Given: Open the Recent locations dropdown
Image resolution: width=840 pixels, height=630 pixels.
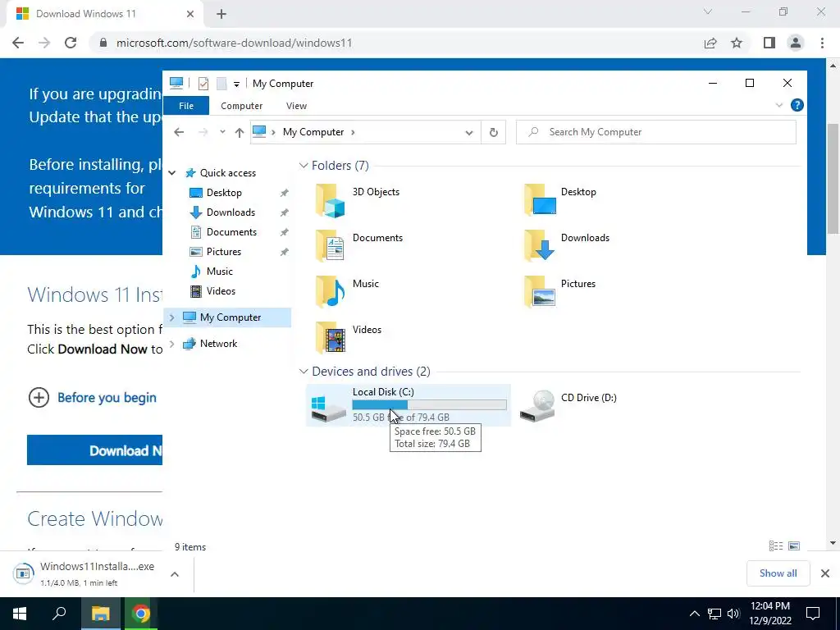Looking at the screenshot, I should coord(222,132).
